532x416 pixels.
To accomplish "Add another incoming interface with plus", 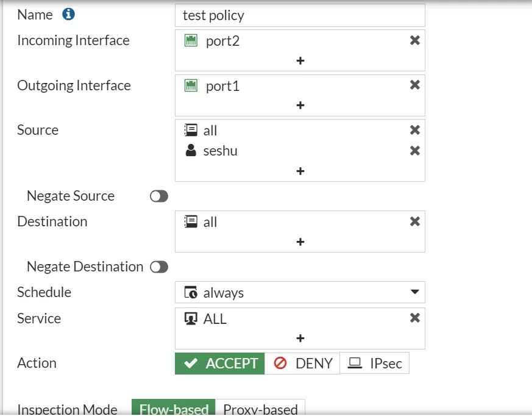I will [x=300, y=61].
